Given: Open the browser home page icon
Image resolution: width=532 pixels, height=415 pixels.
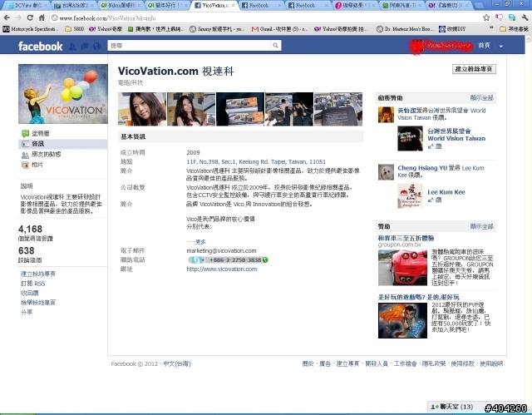Looking at the screenshot, I should 42,17.
